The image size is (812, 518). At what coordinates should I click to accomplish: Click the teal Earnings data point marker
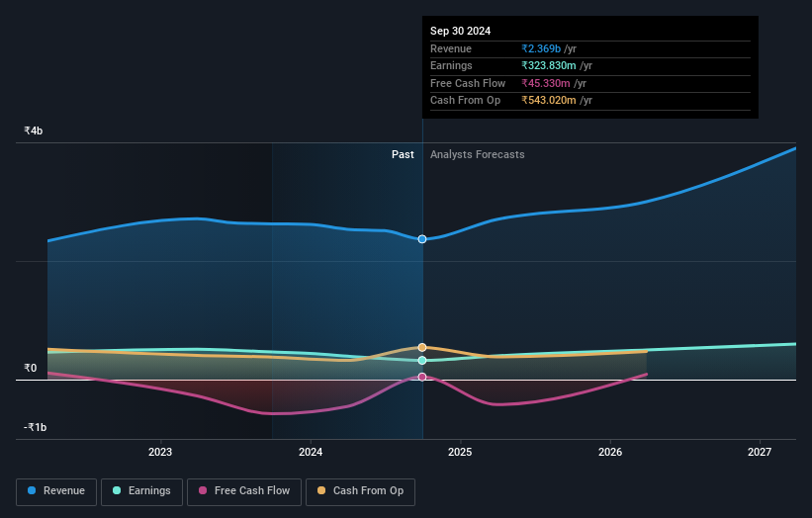tap(422, 360)
